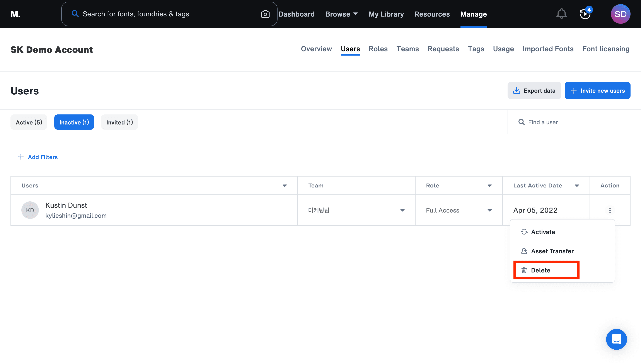Select Asset Transfer in the action menu

point(552,251)
